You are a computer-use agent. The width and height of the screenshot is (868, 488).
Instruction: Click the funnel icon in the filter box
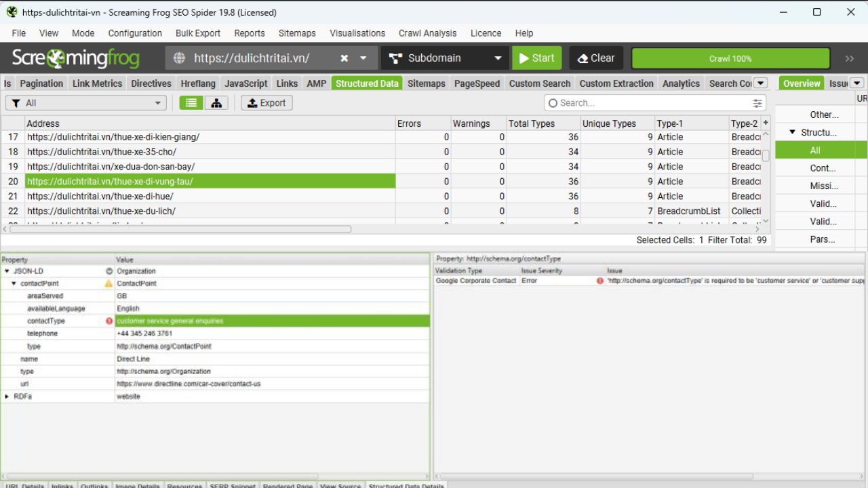click(x=16, y=102)
